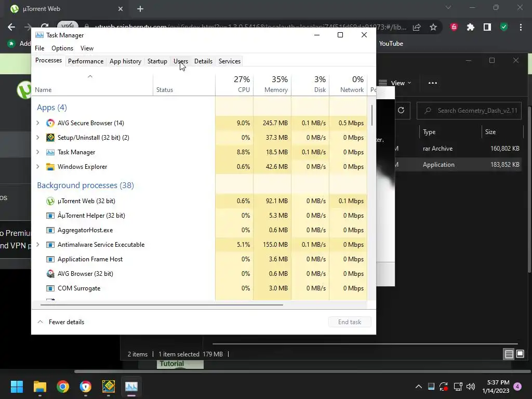Click the AVG Secure Browser process icon
Image resolution: width=532 pixels, height=399 pixels.
click(50, 123)
